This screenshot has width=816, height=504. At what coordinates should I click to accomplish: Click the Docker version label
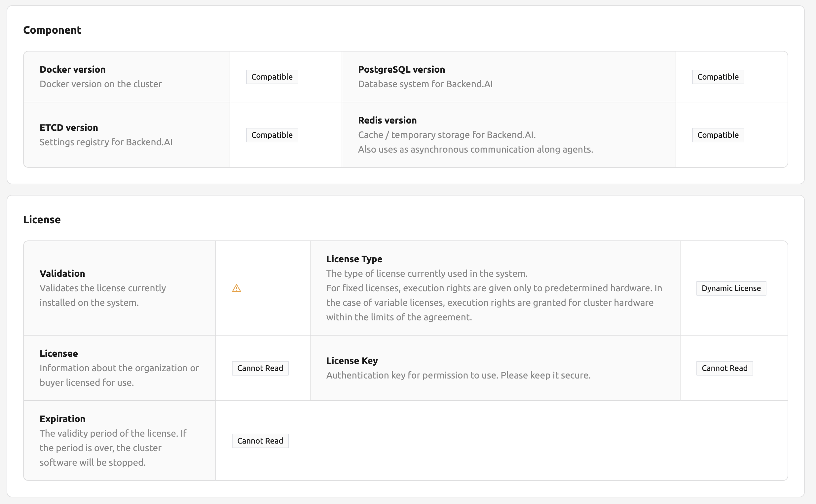pyautogui.click(x=73, y=69)
